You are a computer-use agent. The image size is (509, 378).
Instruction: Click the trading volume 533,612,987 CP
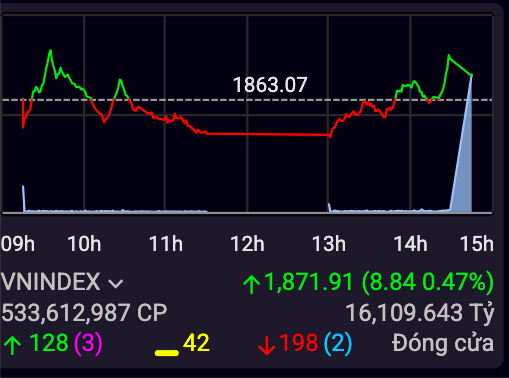click(x=84, y=313)
